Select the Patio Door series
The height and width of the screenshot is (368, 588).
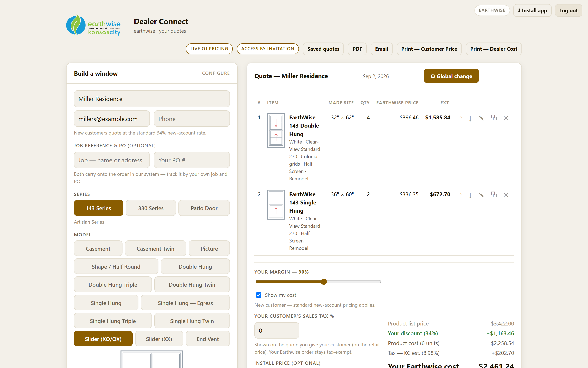[x=204, y=208]
